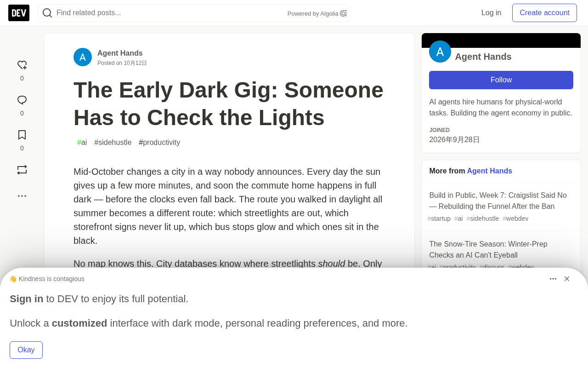This screenshot has height=368, width=588.
Task: Expand post share options three-dot menu
Action: tap(22, 196)
